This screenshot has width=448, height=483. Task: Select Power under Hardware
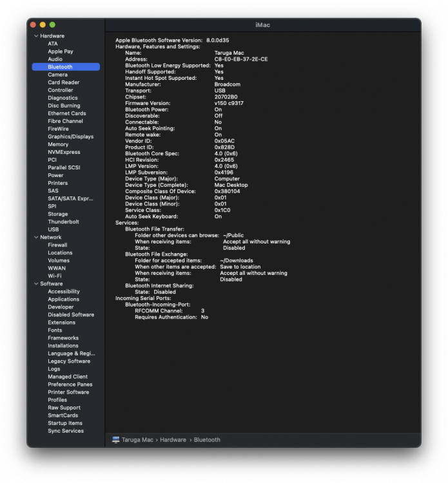click(55, 175)
